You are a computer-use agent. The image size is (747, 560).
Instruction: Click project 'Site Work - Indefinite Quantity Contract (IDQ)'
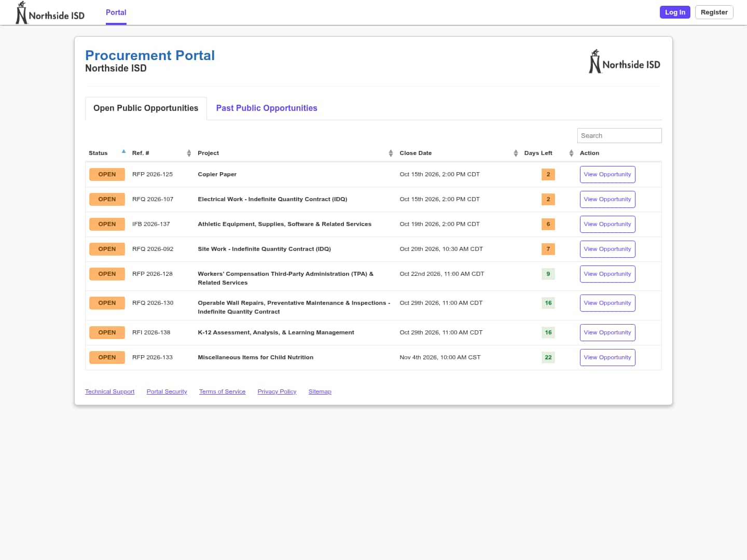[264, 249]
